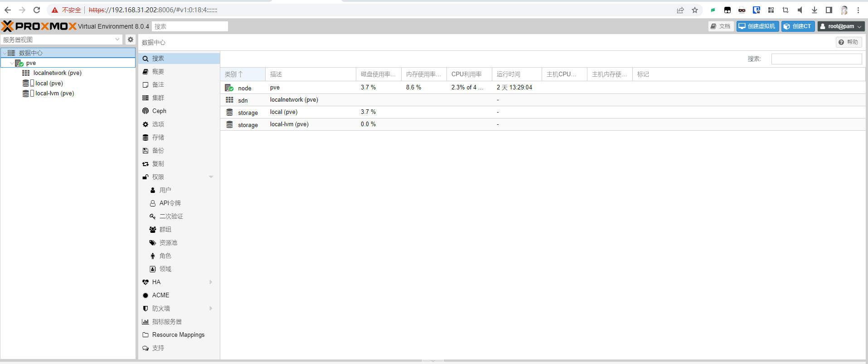Viewport: 868px width, 364px height.
Task: Bookmark the page with the star icon
Action: click(x=695, y=10)
